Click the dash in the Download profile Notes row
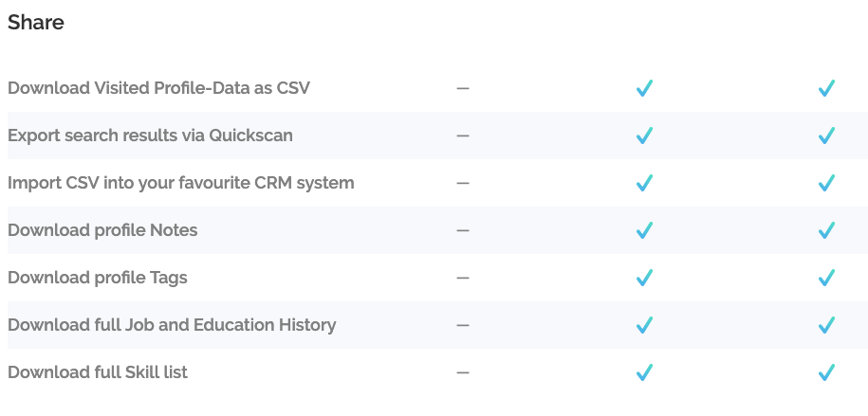 (463, 230)
